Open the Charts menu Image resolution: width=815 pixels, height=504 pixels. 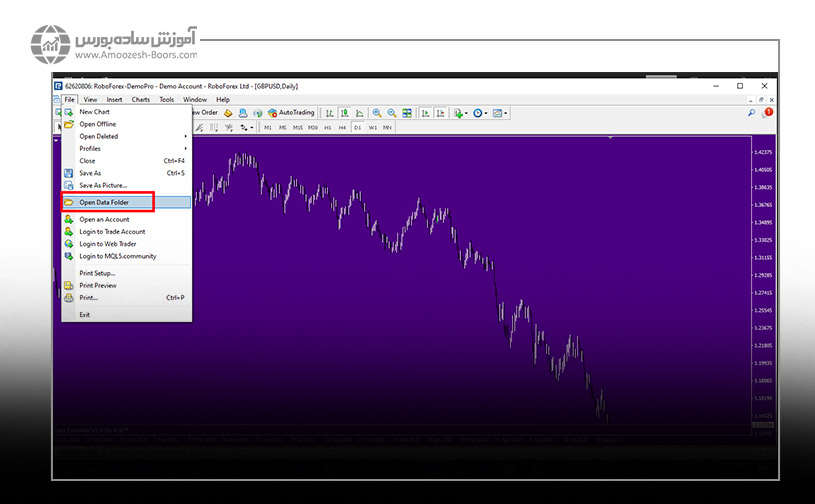coord(141,100)
